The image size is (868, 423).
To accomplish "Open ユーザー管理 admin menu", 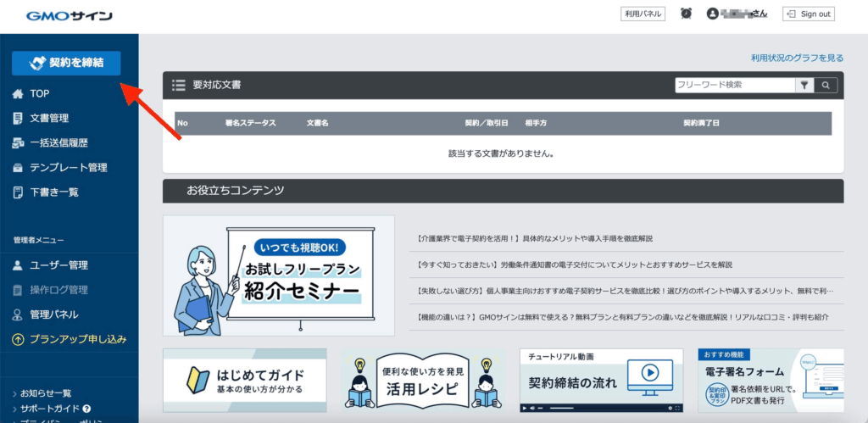I will 58,265.
